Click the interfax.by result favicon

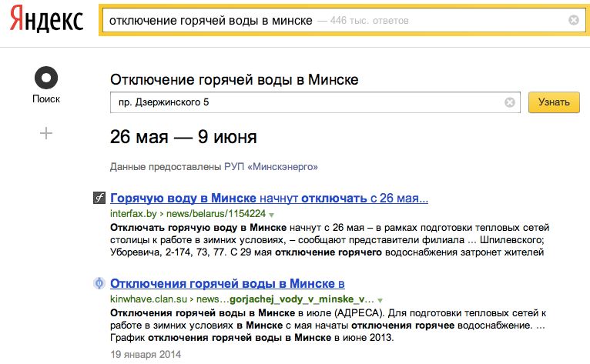99,198
